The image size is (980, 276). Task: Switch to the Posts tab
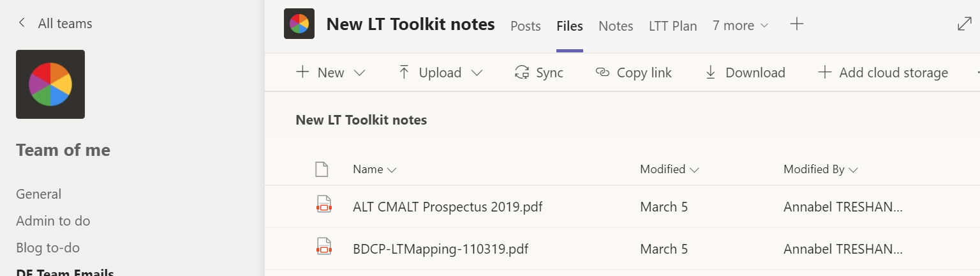(526, 26)
